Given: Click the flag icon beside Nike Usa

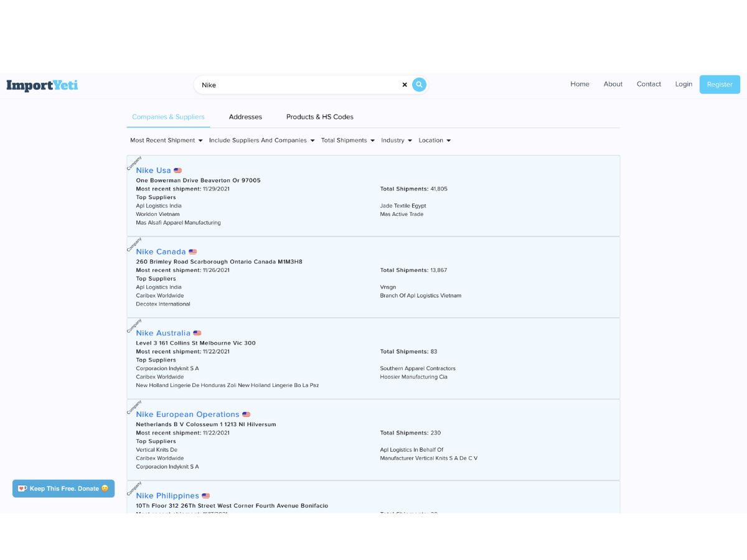Looking at the screenshot, I should point(177,170).
